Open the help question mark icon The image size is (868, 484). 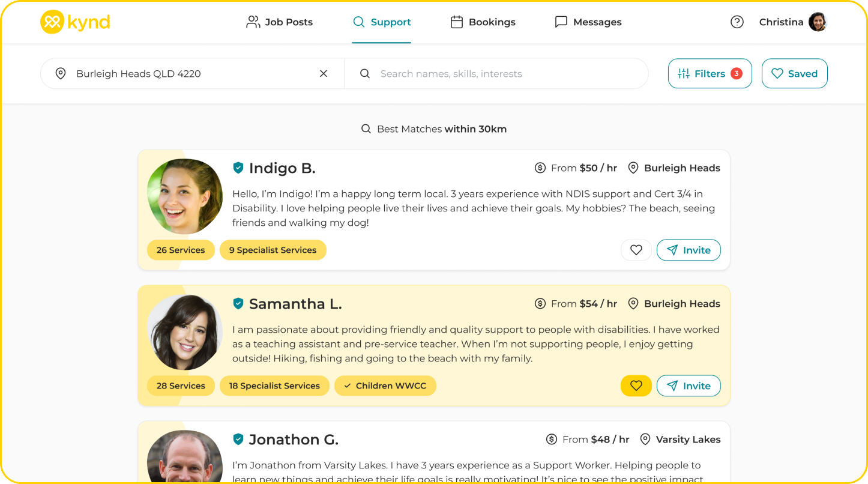click(x=737, y=22)
